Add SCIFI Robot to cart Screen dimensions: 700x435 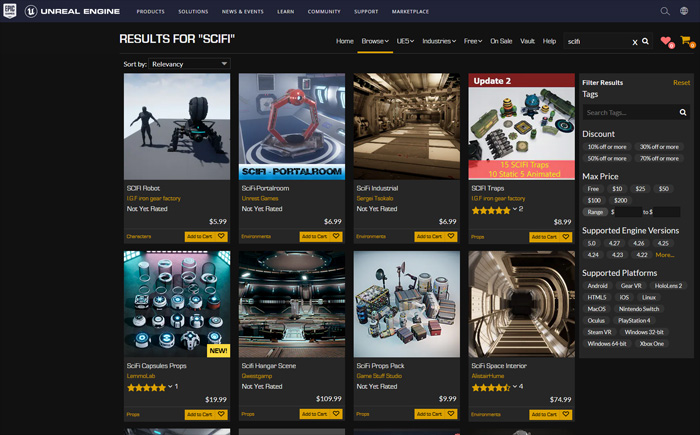200,236
